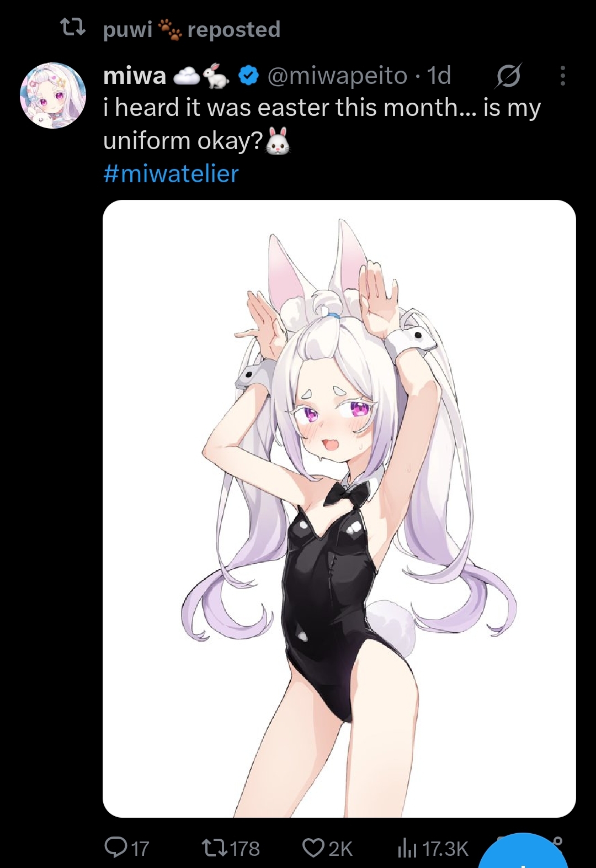Tap the bold miwa display name

(x=135, y=76)
